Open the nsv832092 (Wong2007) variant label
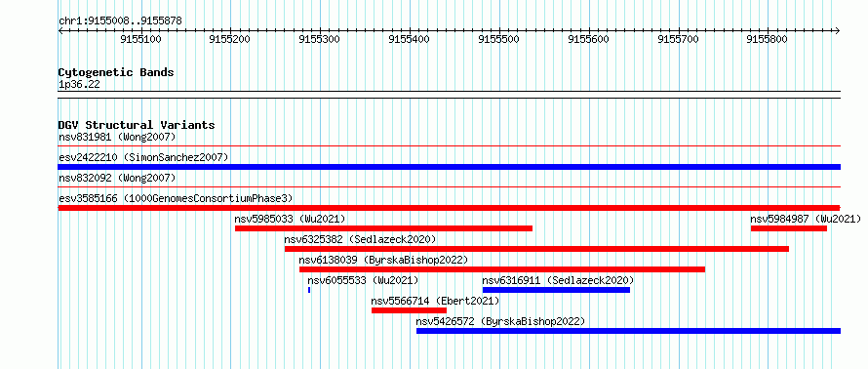Image resolution: width=868 pixels, height=369 pixels. [x=117, y=178]
